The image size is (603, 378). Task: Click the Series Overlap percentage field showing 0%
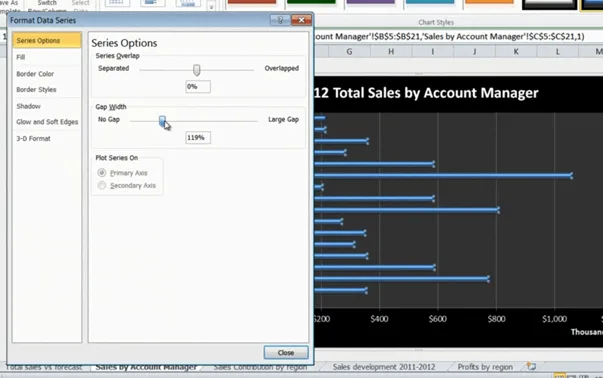pos(198,87)
